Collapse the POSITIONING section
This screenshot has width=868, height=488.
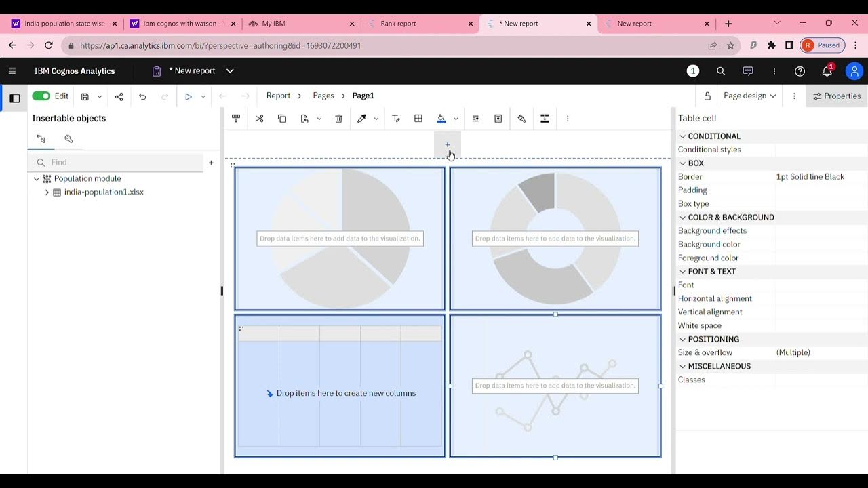click(x=683, y=339)
